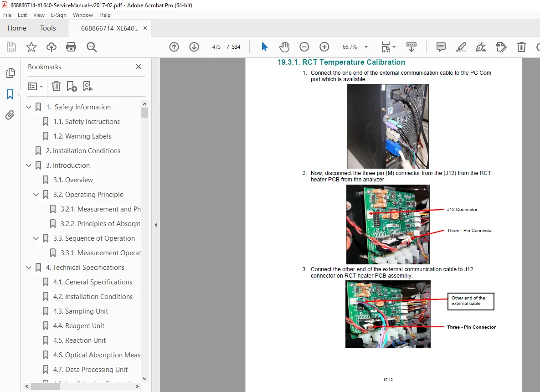Open the View menu
Image resolution: width=540 pixels, height=392 pixels.
point(39,15)
